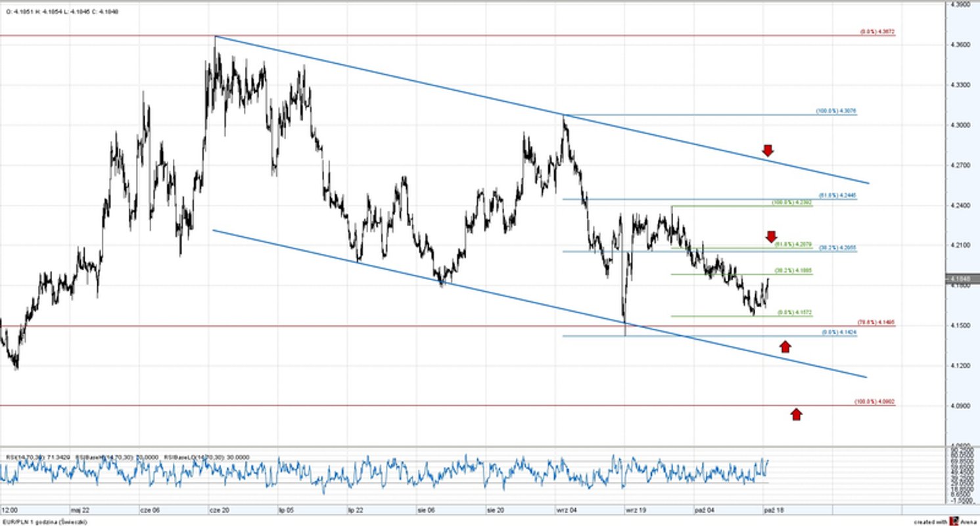Click the red down arrow above the 4.2079 level

pos(771,236)
